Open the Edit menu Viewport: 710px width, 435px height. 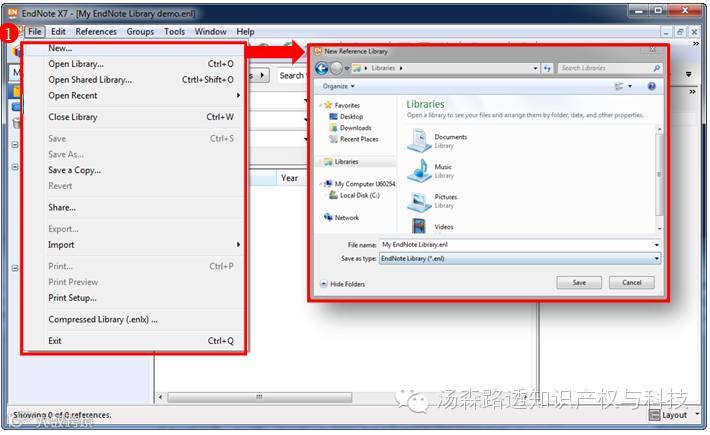(x=58, y=32)
